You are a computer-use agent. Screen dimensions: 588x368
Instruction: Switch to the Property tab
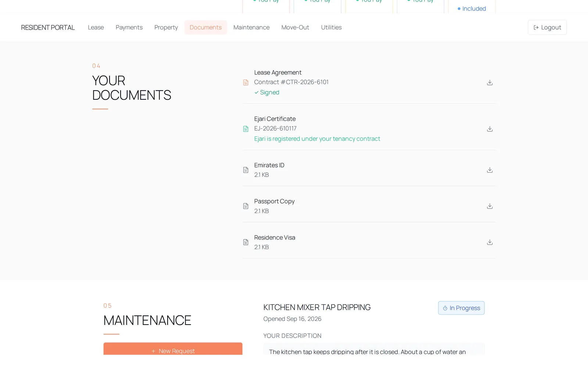[x=166, y=27]
